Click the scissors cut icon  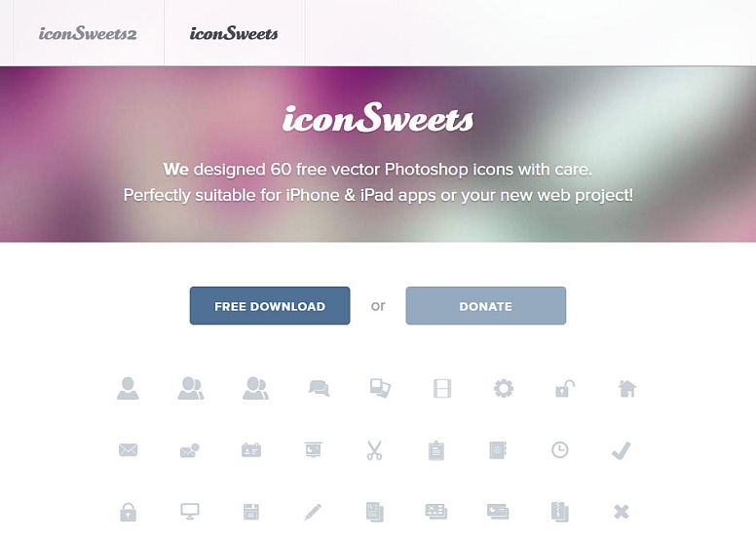pyautogui.click(x=374, y=449)
